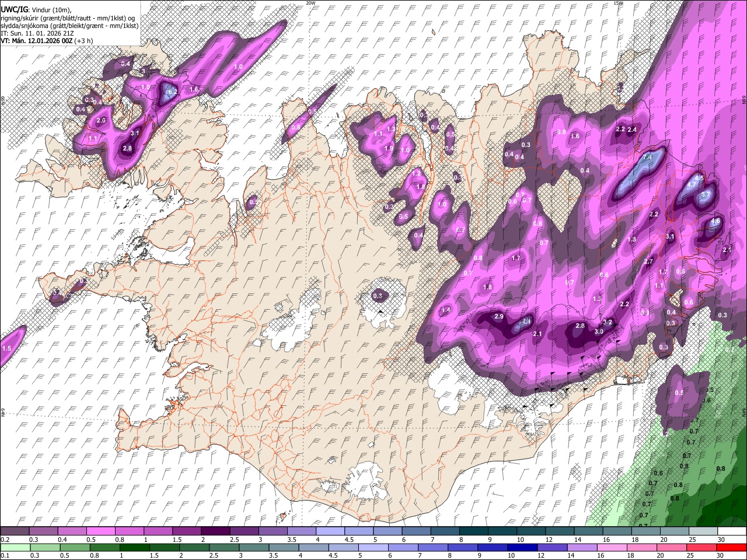The image size is (747, 560).
Task: Click the lower-row deep blue swatch between 10 and 12
Action: tap(522, 547)
